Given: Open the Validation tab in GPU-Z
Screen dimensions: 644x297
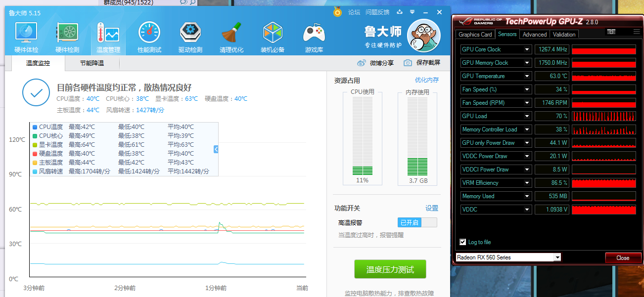Looking at the screenshot, I should click(x=564, y=35).
